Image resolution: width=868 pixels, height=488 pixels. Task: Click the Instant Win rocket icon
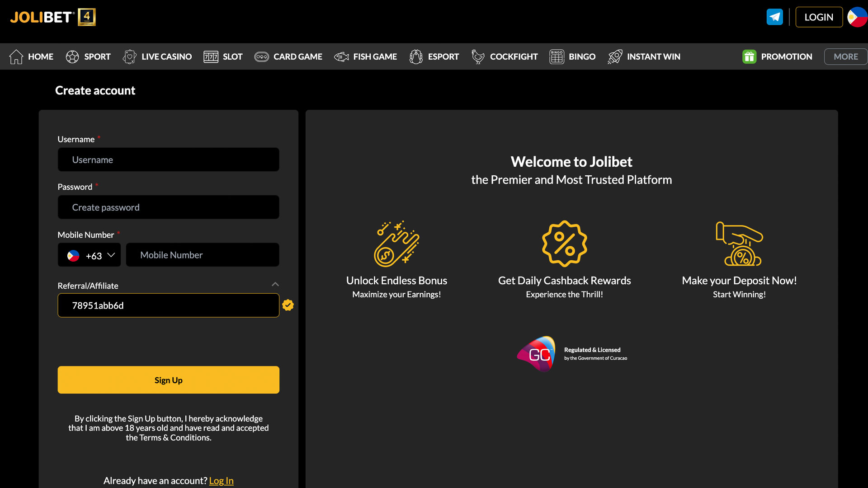coord(615,56)
